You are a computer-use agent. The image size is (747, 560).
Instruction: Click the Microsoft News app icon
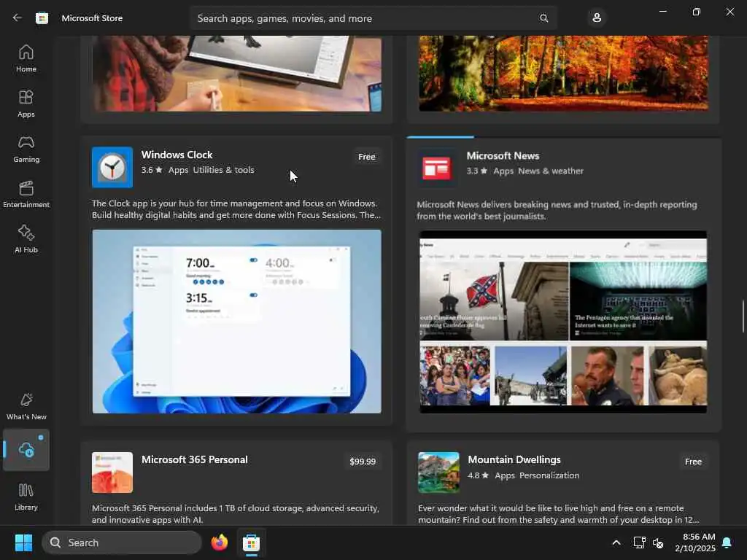pyautogui.click(x=438, y=168)
